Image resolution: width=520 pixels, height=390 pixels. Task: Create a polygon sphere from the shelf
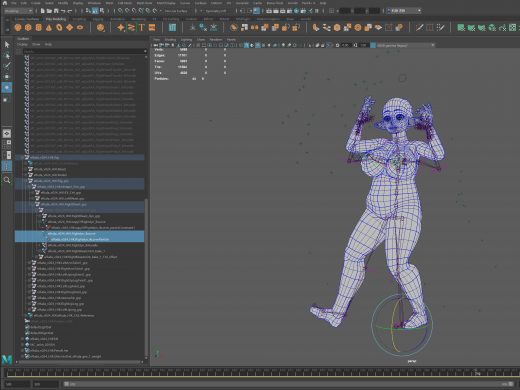click(x=18, y=28)
